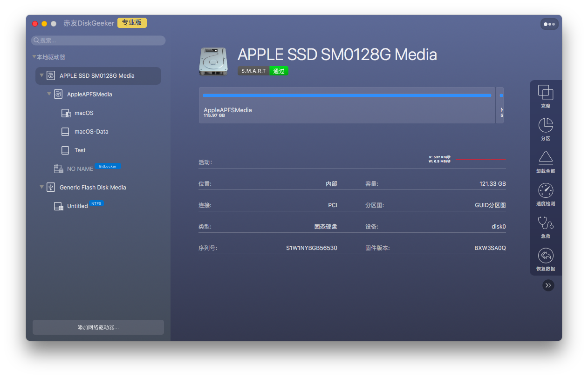Select the NO NAME BitLocker partition
588x378 pixels.
(80, 169)
